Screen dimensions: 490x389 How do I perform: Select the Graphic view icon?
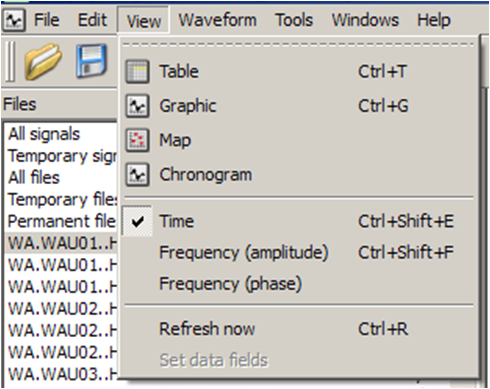137,106
